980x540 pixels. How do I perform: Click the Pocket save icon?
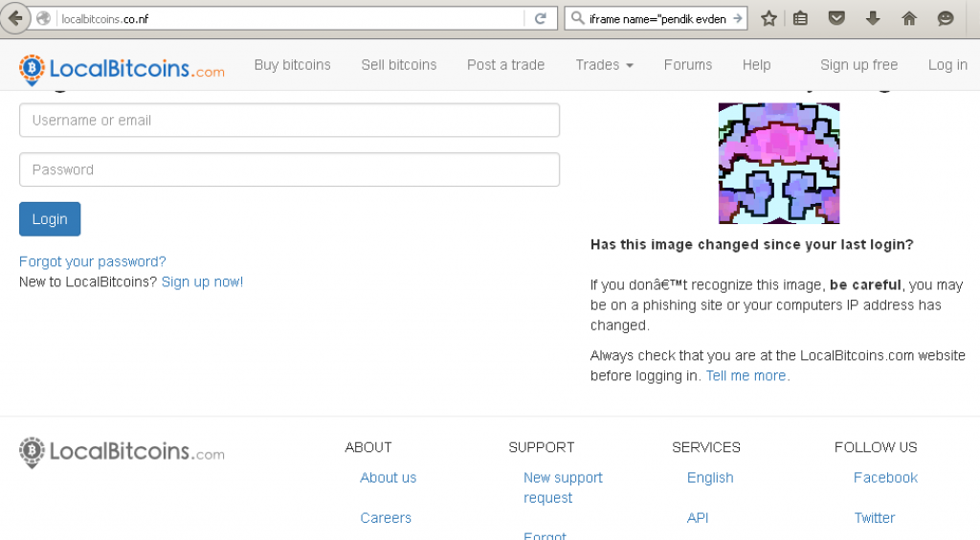(x=836, y=19)
